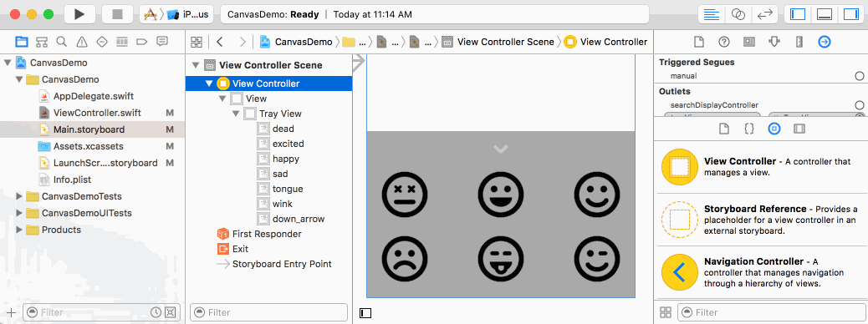
Task: Show the Breakpoint navigator
Action: point(141,42)
